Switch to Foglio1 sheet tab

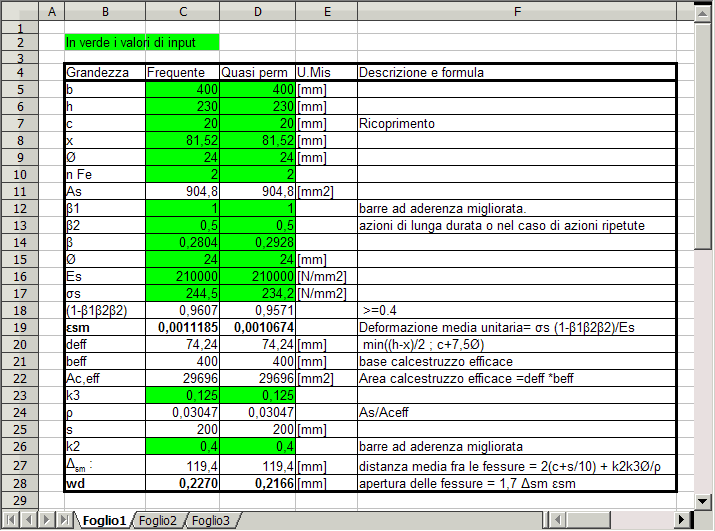(104, 521)
